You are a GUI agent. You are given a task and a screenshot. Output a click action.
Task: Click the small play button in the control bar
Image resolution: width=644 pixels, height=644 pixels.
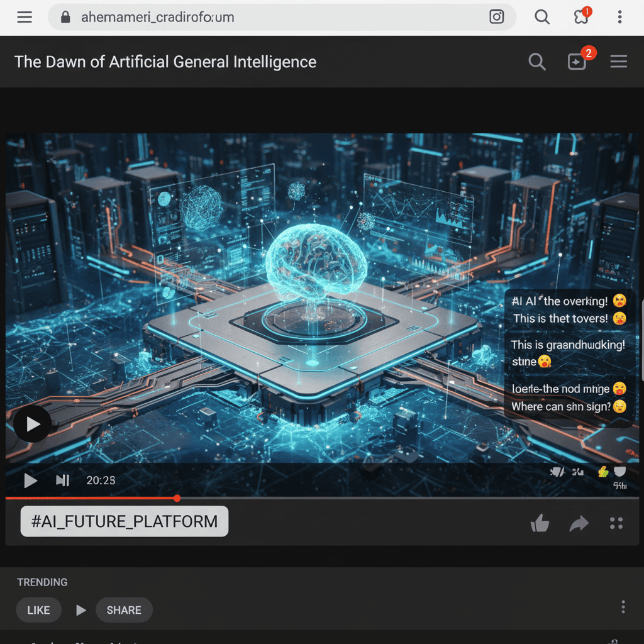pyautogui.click(x=30, y=480)
